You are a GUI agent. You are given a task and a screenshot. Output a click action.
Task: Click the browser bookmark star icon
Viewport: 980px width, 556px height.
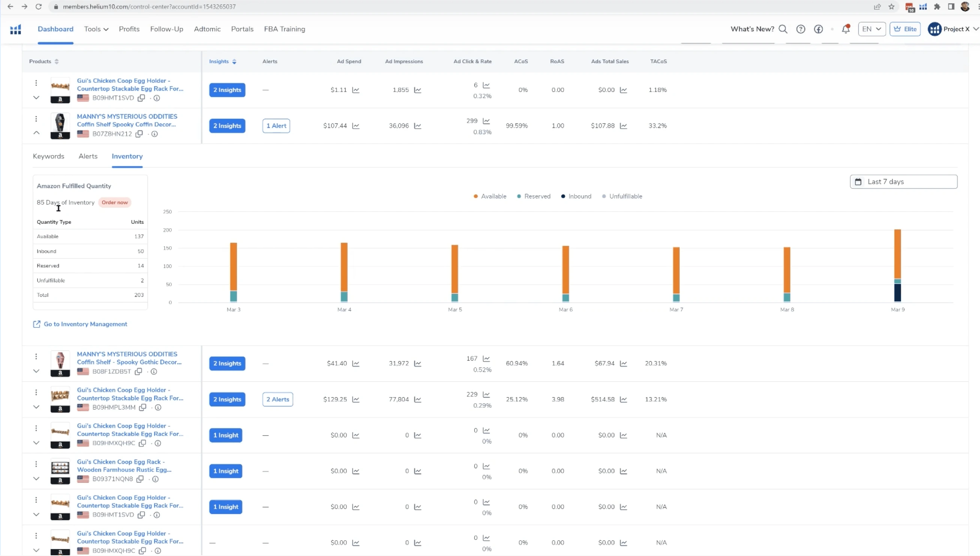[x=891, y=6]
